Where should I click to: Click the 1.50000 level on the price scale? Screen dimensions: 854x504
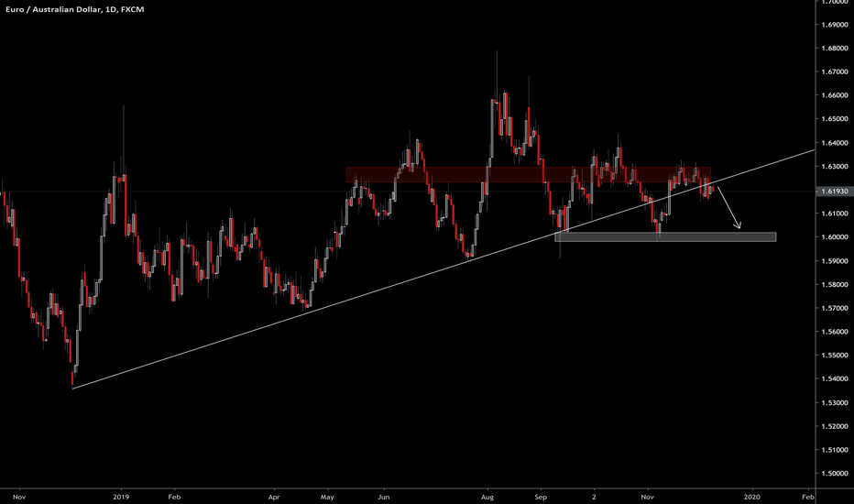(832, 474)
